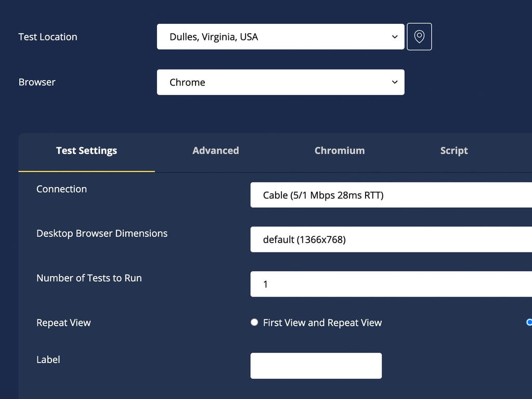The width and height of the screenshot is (532, 399).
Task: Open the Test Location dropdown showing Dulles, Virginia
Action: (280, 37)
